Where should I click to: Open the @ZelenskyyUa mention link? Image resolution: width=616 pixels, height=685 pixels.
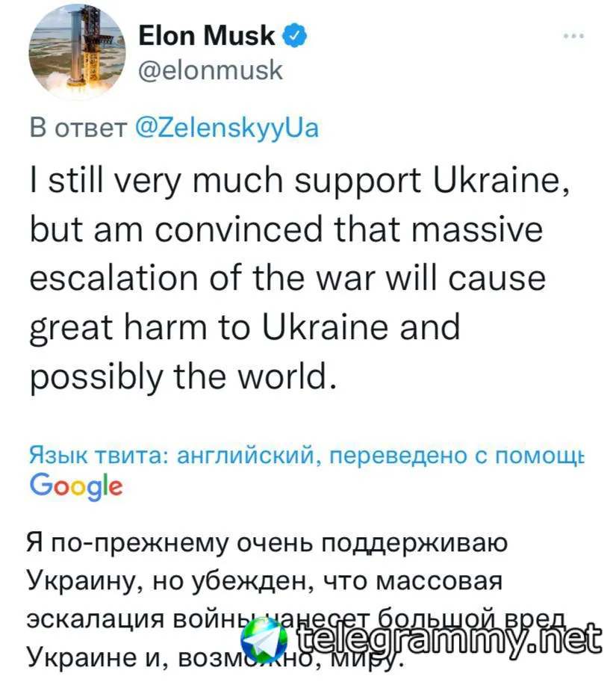coord(227,128)
